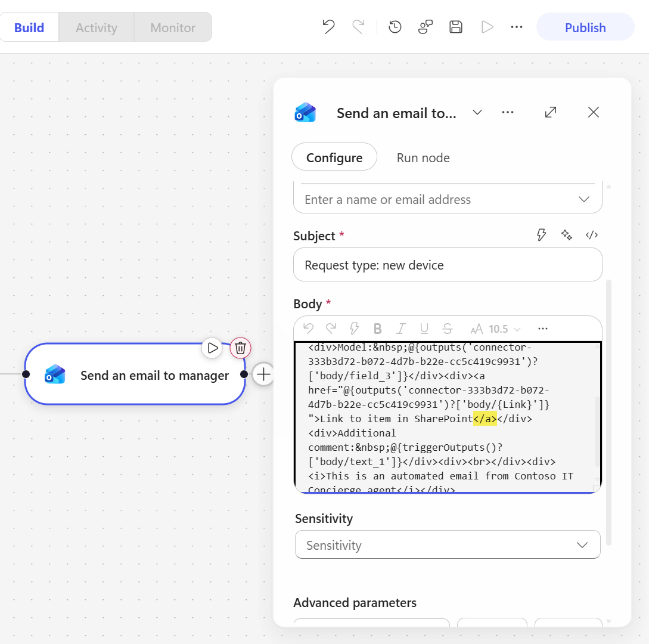The height and width of the screenshot is (644, 649).
Task: Toggle underline formatting in Body
Action: (424, 329)
